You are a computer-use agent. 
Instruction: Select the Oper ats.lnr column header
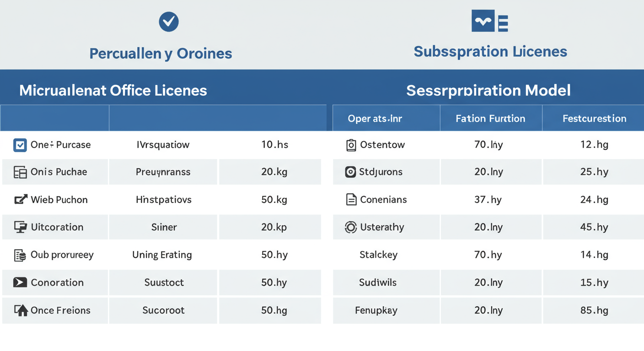375,119
